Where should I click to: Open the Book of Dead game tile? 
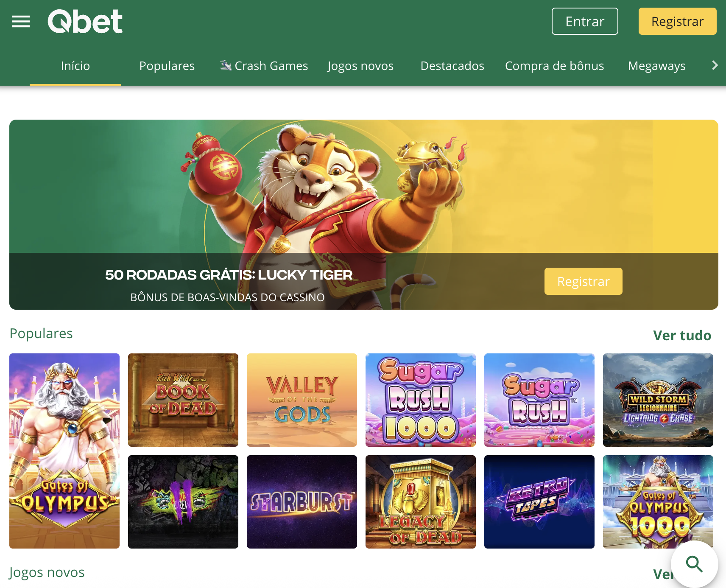point(183,400)
